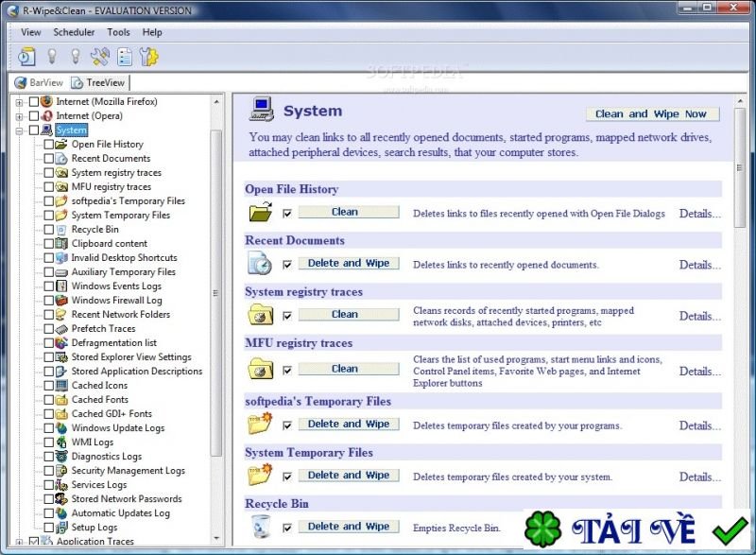756x555 pixels.
Task: Click the Clean and Wipe Now button
Action: (x=652, y=113)
